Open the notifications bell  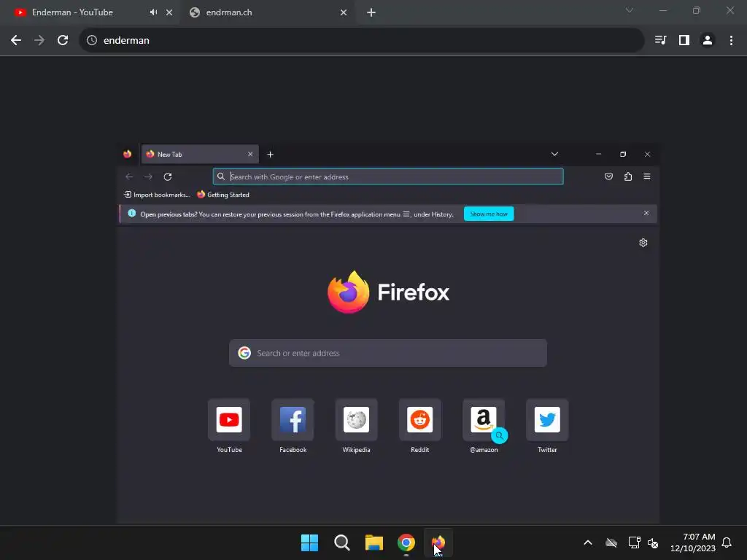pos(727,542)
